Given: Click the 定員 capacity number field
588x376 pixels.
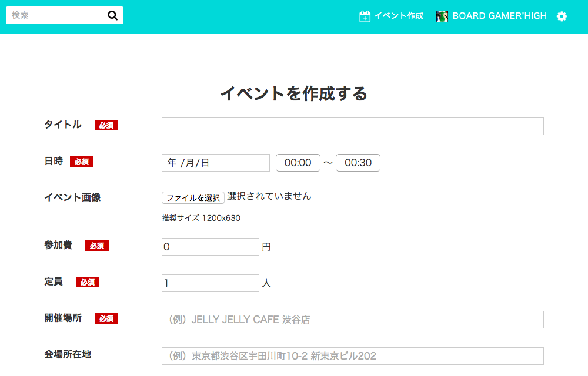Looking at the screenshot, I should click(210, 283).
